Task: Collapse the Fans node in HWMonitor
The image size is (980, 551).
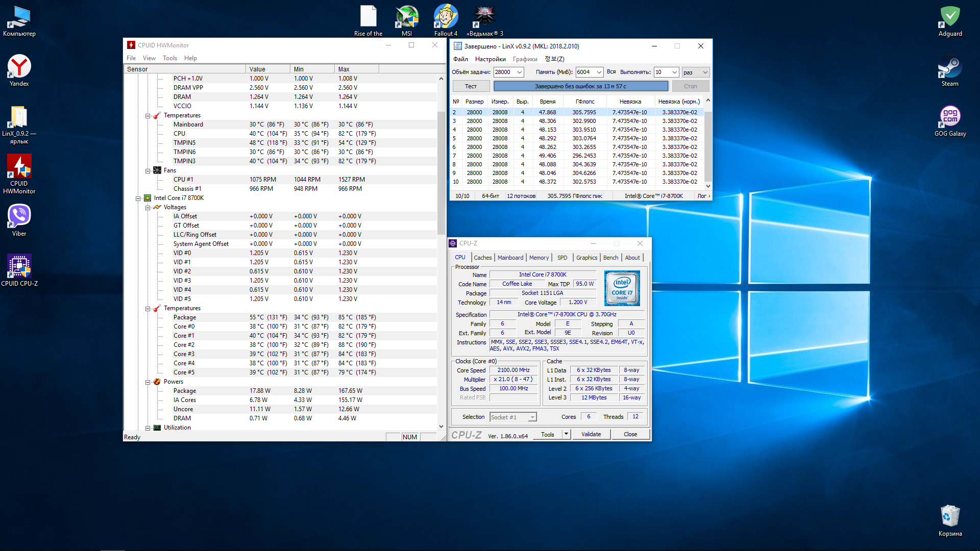Action: pos(148,171)
